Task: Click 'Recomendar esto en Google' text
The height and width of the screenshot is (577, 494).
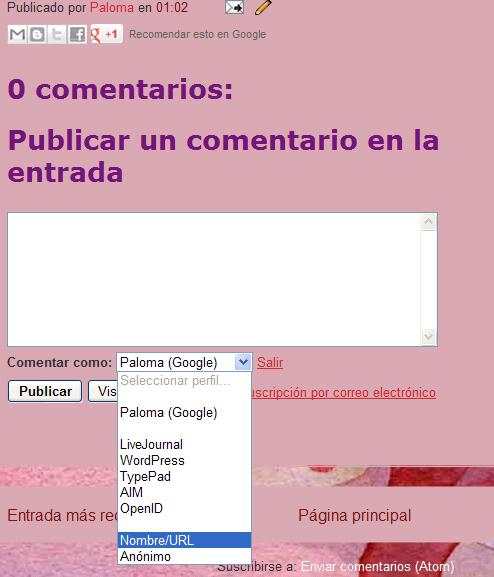Action: click(x=197, y=34)
